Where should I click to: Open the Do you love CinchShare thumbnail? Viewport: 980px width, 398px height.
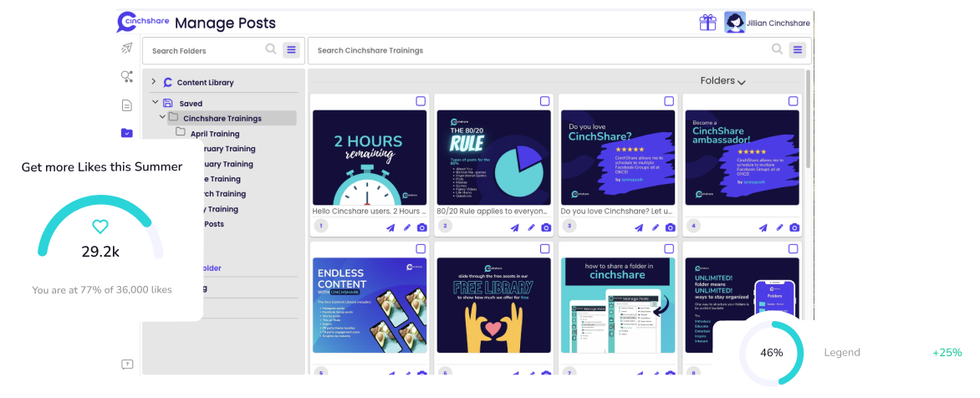point(618,157)
